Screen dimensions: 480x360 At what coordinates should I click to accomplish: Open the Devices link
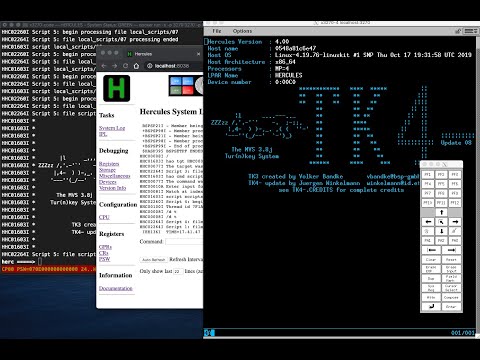click(108, 182)
